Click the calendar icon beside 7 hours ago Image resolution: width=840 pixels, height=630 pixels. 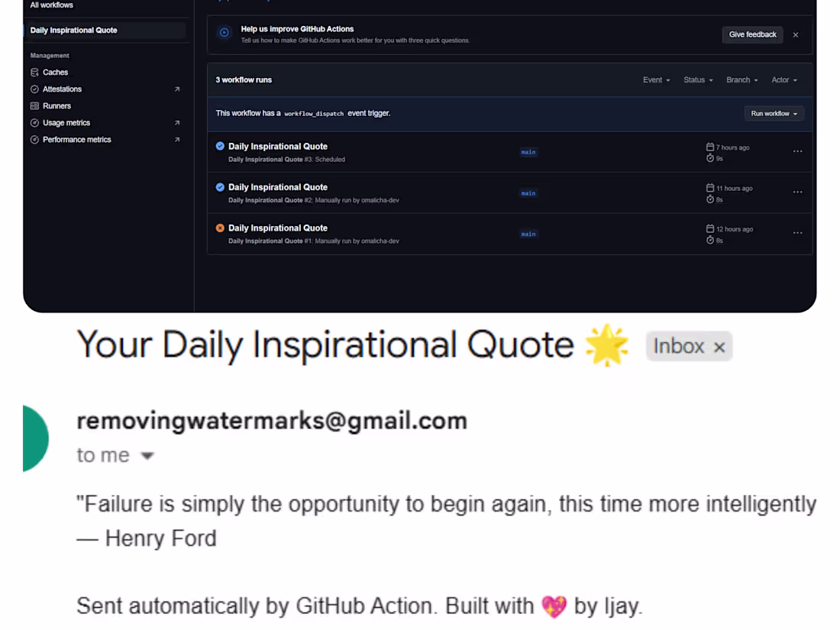710,147
